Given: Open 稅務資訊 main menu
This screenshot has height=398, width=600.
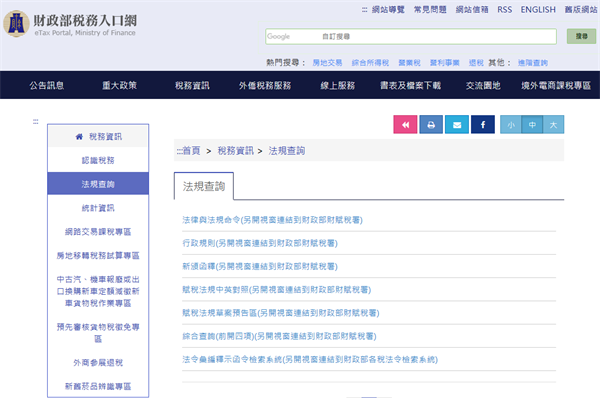Looking at the screenshot, I should (192, 85).
